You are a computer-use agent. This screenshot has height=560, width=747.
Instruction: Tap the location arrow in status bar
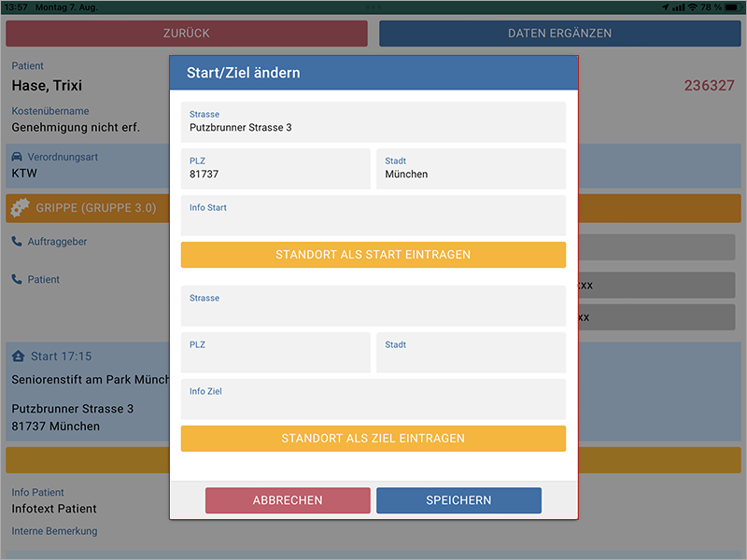(x=665, y=7)
